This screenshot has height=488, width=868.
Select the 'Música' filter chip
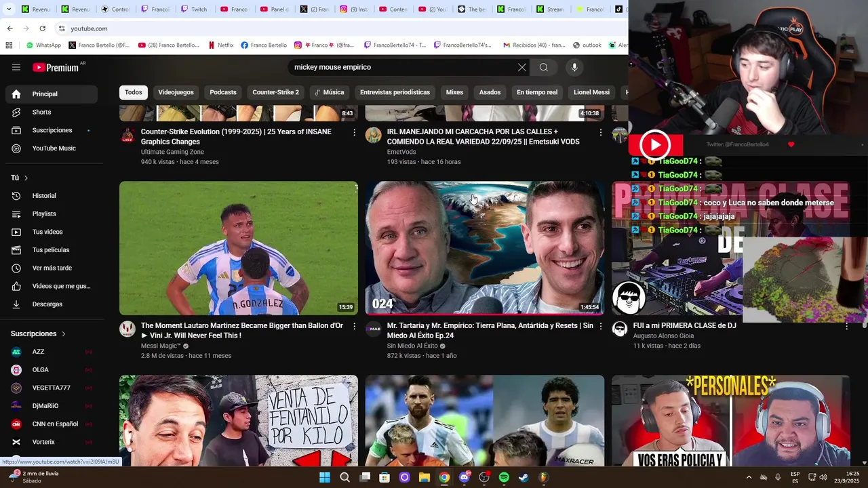click(329, 92)
